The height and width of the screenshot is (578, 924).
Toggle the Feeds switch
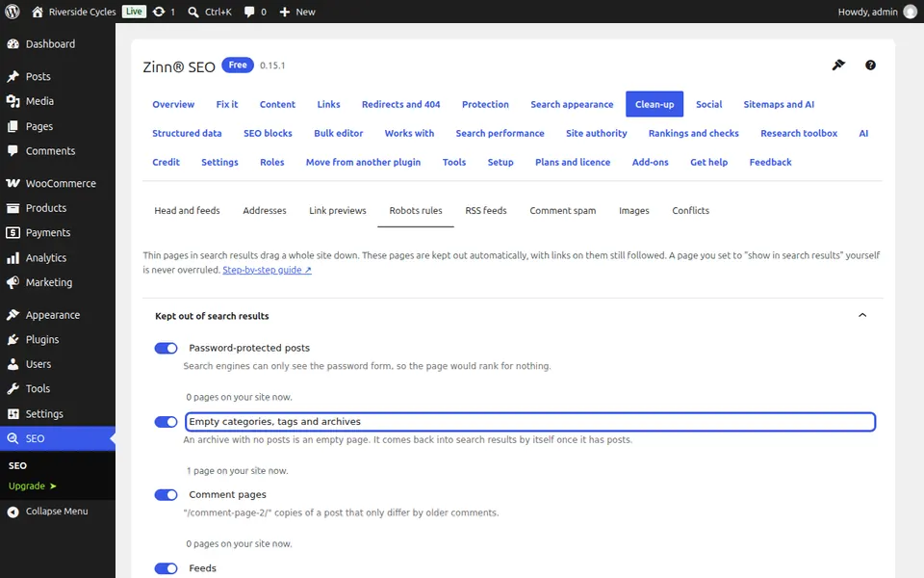tap(166, 568)
